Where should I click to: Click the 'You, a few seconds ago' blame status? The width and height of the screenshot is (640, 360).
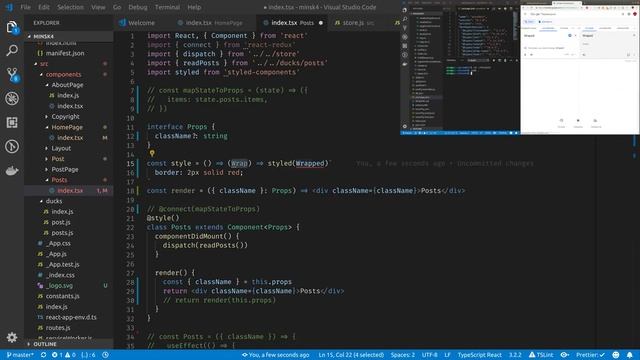tap(276, 355)
